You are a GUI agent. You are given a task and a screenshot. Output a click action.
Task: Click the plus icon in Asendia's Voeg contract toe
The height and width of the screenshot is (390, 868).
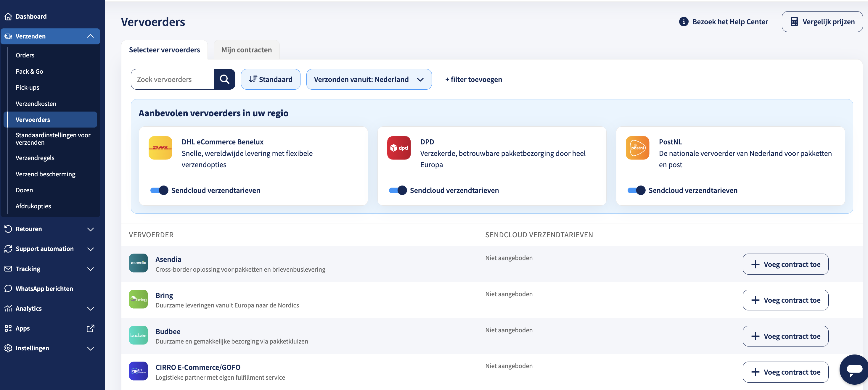(x=756, y=264)
